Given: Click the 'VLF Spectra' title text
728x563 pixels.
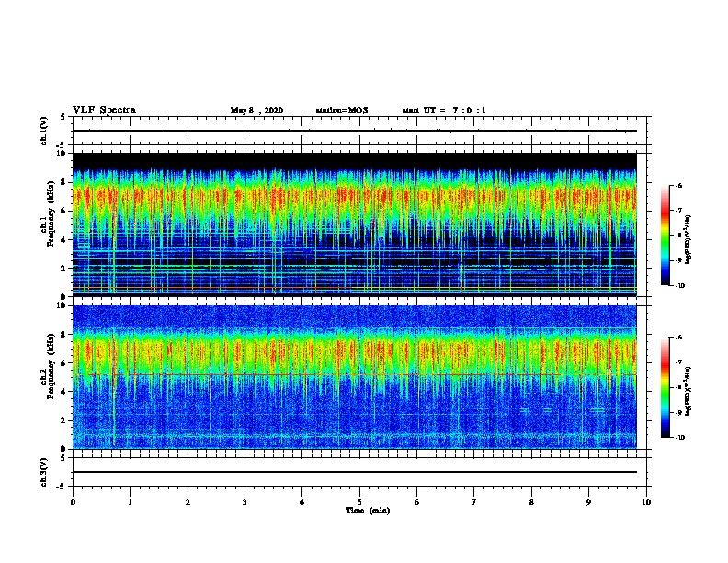Looking at the screenshot, I should 104,110.
